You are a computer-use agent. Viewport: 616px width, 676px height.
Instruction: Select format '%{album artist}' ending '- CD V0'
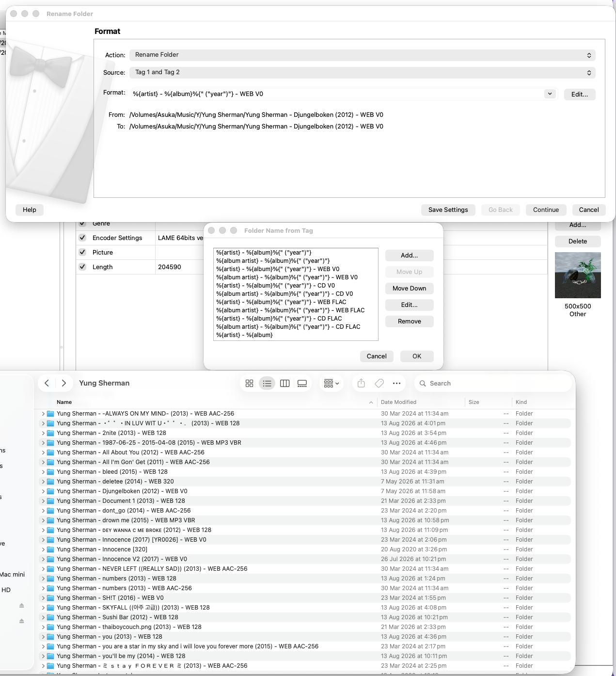click(296, 294)
